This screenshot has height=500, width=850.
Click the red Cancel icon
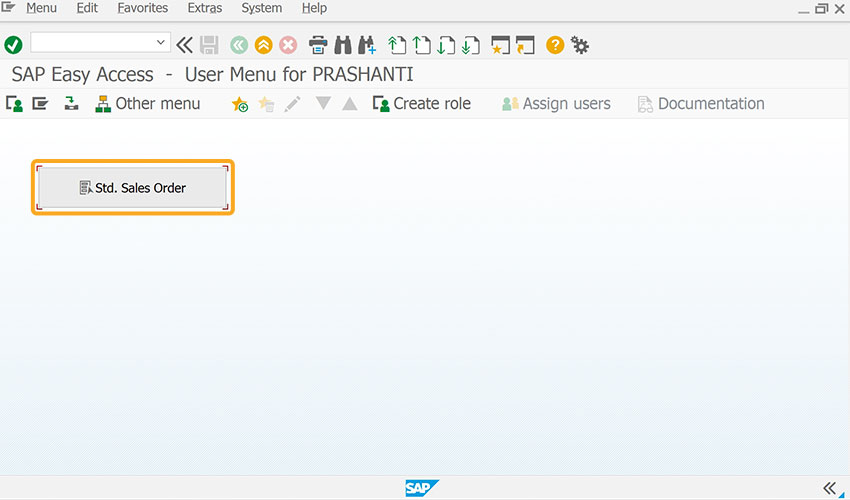coord(288,45)
